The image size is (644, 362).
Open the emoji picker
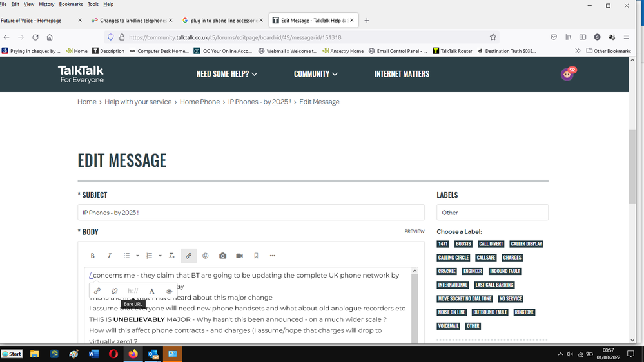click(x=206, y=256)
